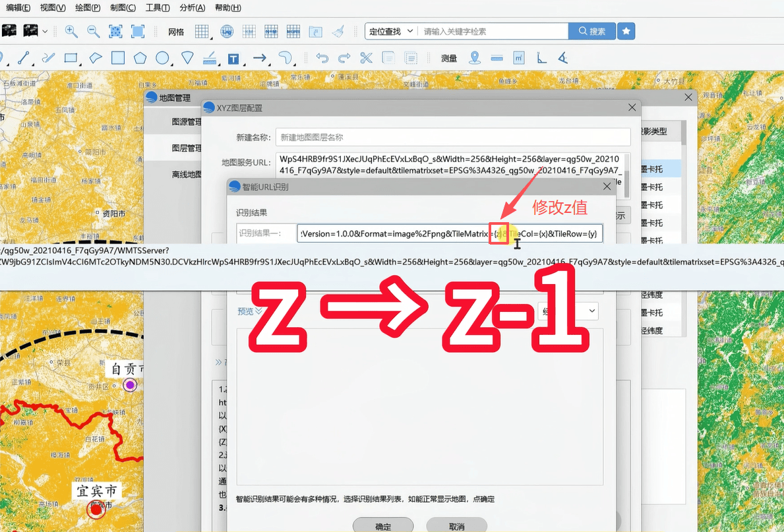
Task: Open the 制图(C) menu
Action: pos(123,7)
